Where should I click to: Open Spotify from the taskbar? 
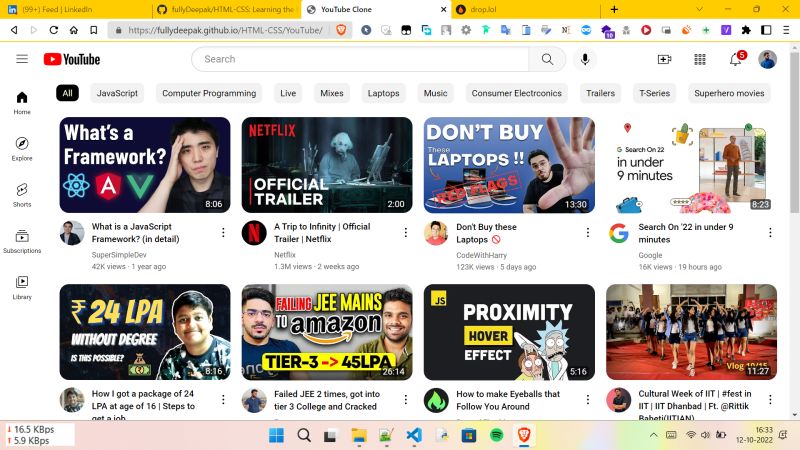(496, 435)
